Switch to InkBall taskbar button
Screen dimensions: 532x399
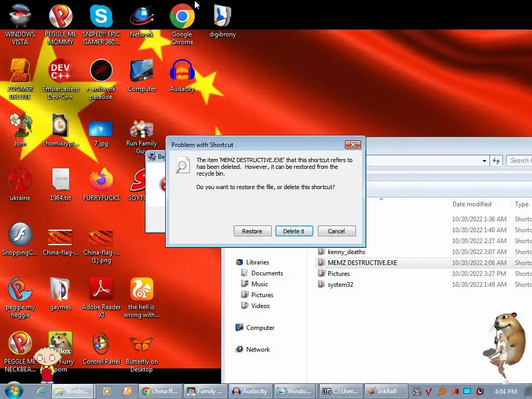click(385, 391)
